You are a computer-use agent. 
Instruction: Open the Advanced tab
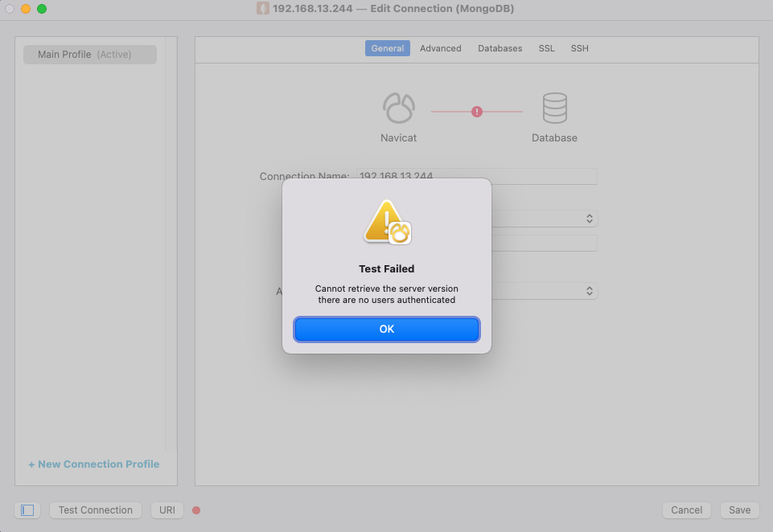click(x=440, y=48)
